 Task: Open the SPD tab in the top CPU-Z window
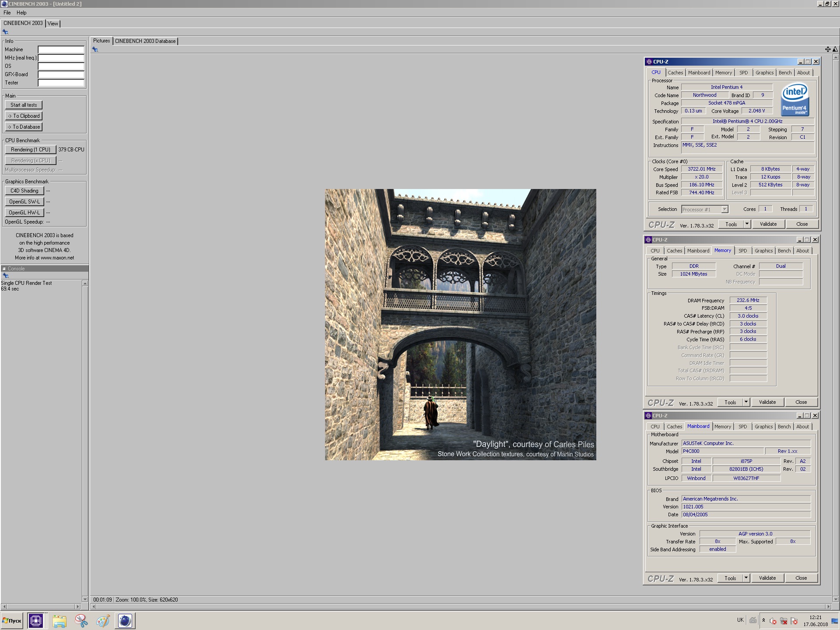point(743,73)
